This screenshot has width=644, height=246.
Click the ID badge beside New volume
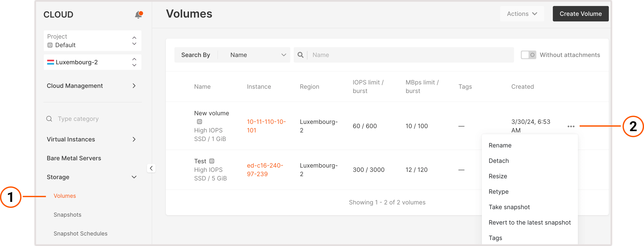[x=199, y=122]
